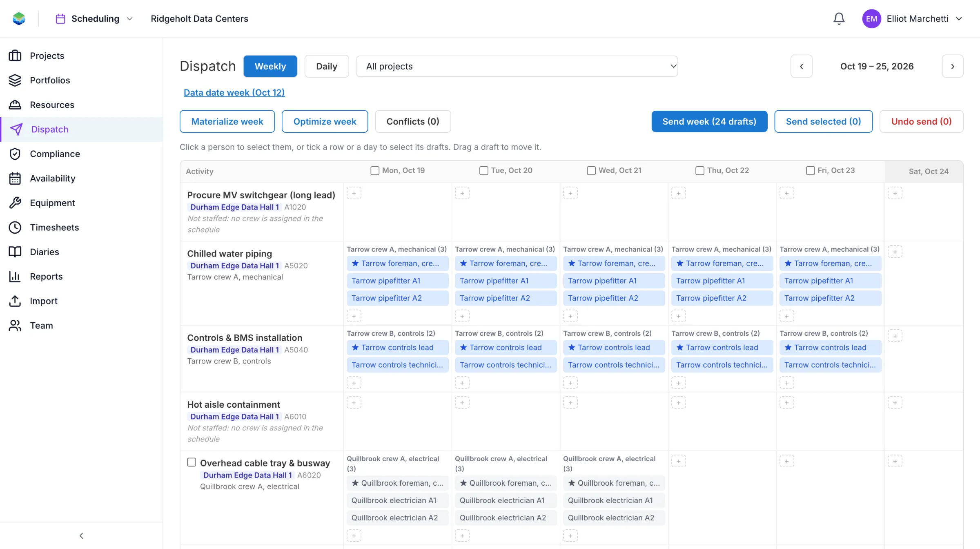Open the Compliance shield item
This screenshot has width=980, height=549.
[x=82, y=154]
